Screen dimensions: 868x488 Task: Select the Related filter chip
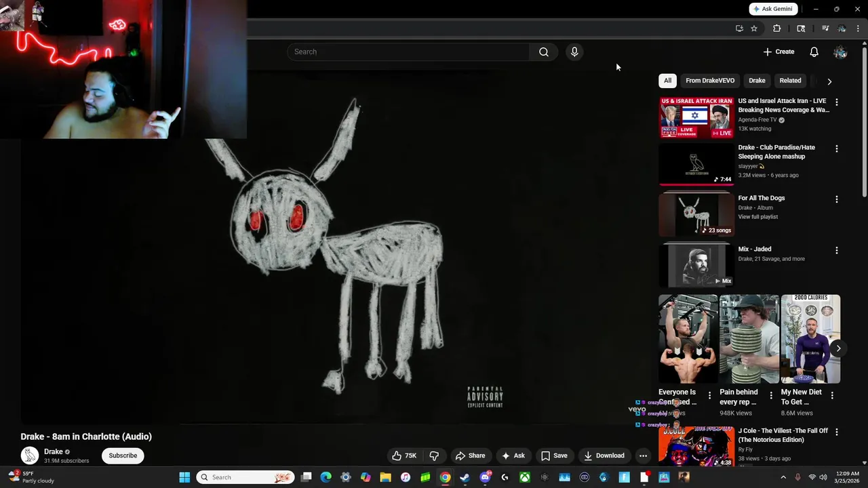pos(790,81)
